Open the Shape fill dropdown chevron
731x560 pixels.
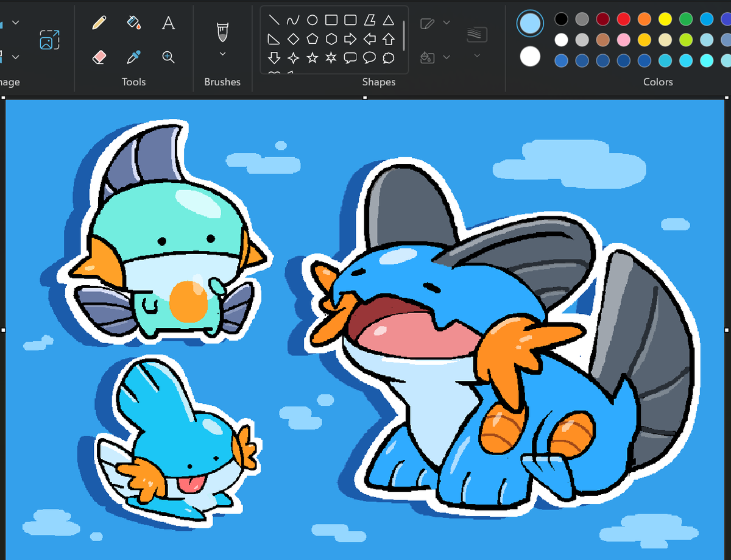(x=447, y=57)
